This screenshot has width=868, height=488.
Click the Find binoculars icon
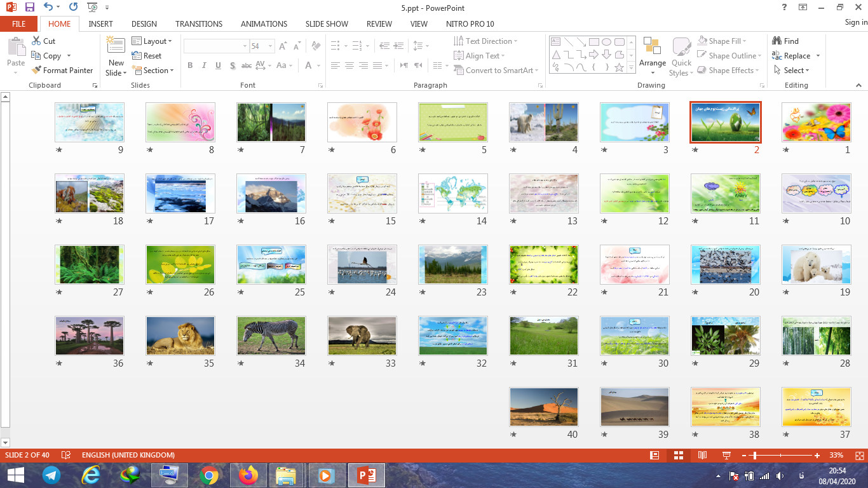pyautogui.click(x=777, y=41)
